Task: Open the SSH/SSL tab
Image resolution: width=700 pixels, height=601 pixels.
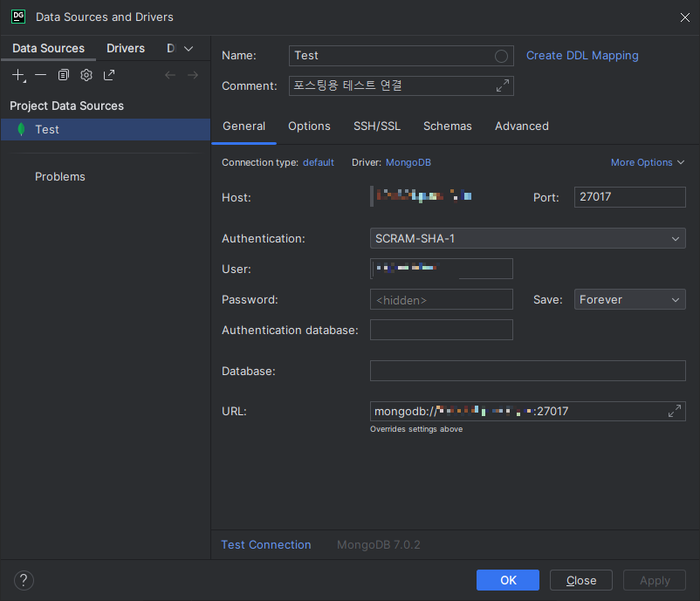Action: [x=377, y=126]
